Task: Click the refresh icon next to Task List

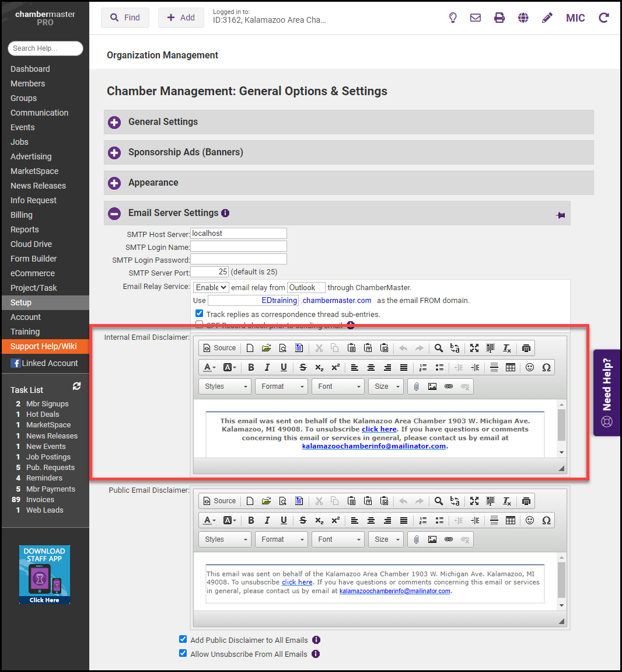Action: (76, 386)
